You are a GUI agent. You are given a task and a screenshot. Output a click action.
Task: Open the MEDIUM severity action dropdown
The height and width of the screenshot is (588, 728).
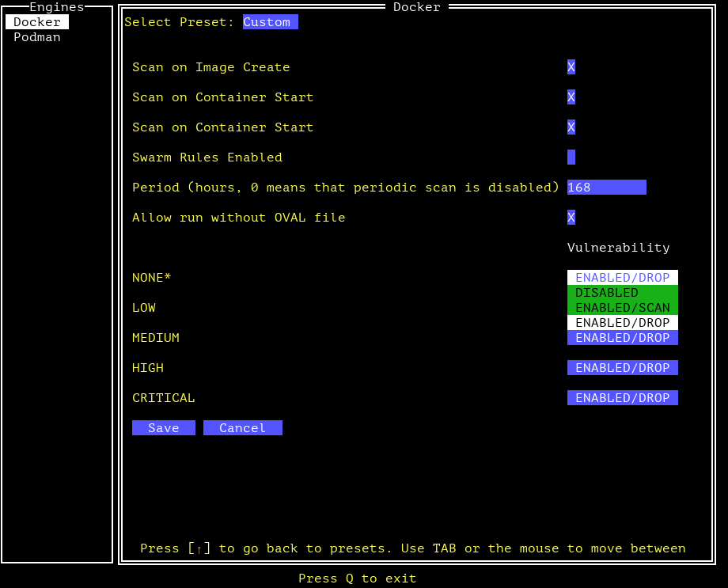point(622,338)
